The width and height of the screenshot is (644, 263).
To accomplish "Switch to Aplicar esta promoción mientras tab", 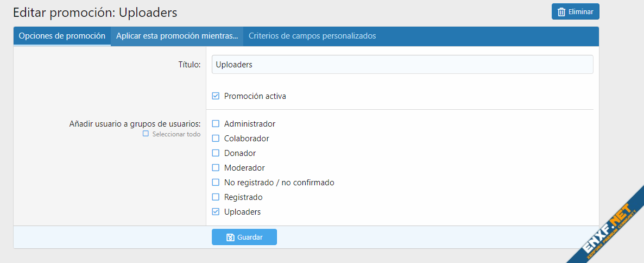I will point(177,36).
